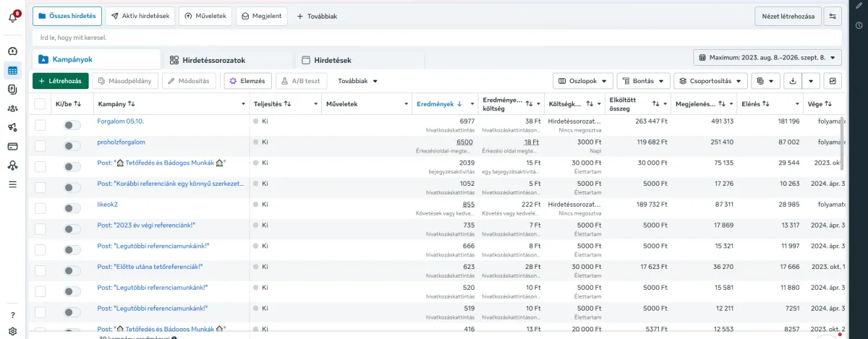Toggle the likeok2 campaign switch

72,208
